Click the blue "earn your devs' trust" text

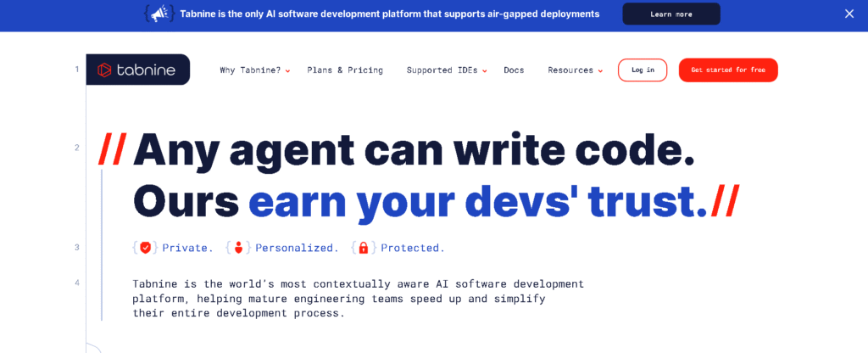[x=477, y=201]
